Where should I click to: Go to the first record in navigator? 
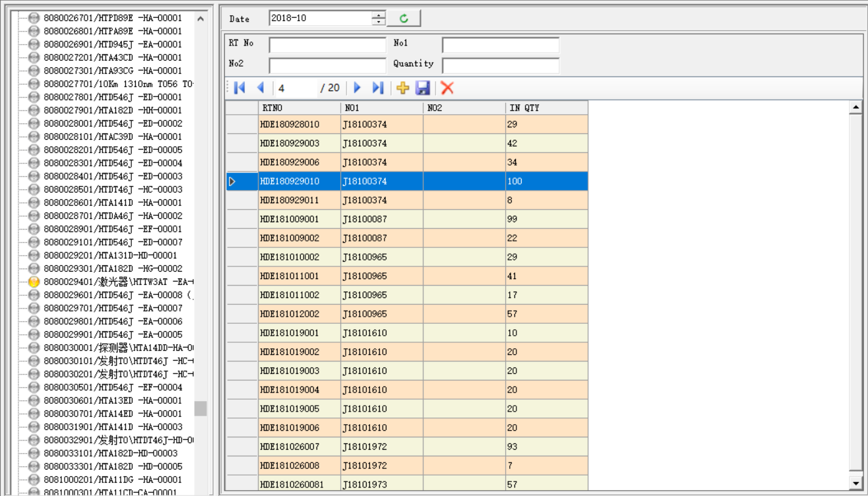239,88
